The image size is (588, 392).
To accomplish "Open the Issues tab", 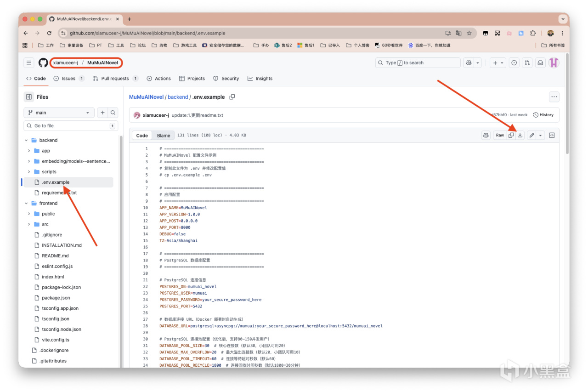I will point(69,79).
